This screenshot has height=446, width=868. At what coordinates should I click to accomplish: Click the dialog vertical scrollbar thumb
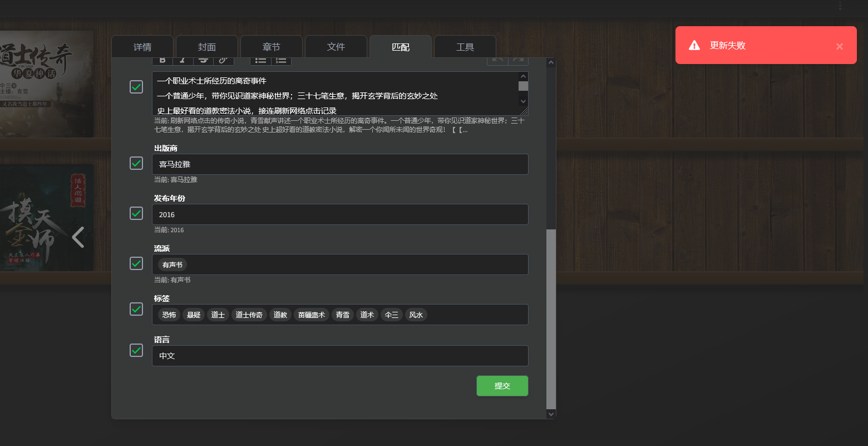(x=551, y=319)
